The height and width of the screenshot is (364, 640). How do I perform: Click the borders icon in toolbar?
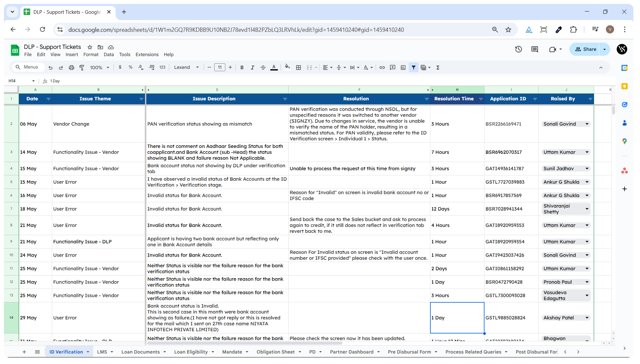point(299,68)
